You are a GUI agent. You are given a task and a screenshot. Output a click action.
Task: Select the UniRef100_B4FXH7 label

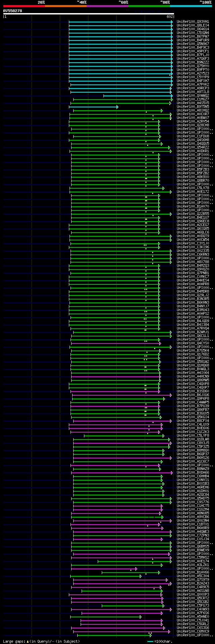coord(193,81)
